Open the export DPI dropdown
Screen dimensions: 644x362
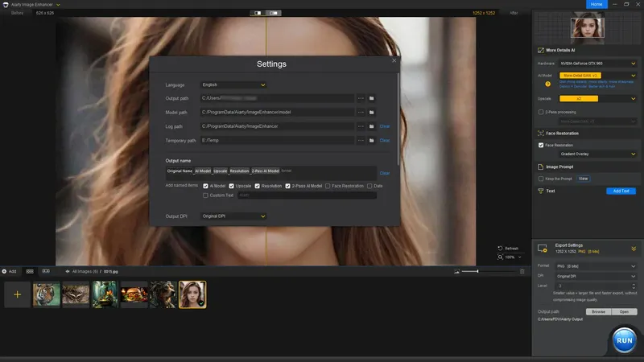click(596, 277)
